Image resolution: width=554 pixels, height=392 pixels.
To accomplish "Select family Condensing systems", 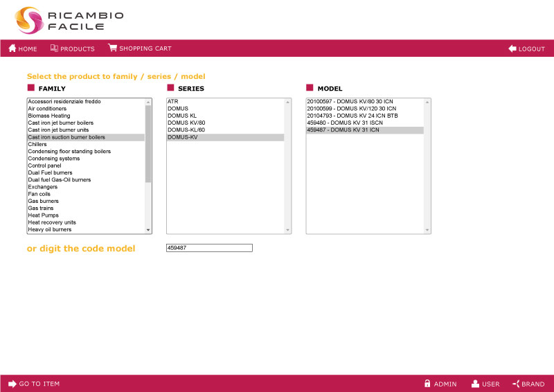I will [86, 159].
